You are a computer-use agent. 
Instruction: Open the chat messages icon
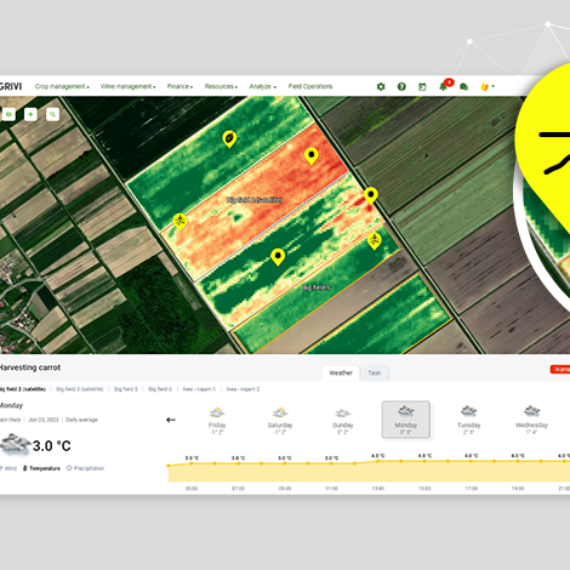coord(464,87)
